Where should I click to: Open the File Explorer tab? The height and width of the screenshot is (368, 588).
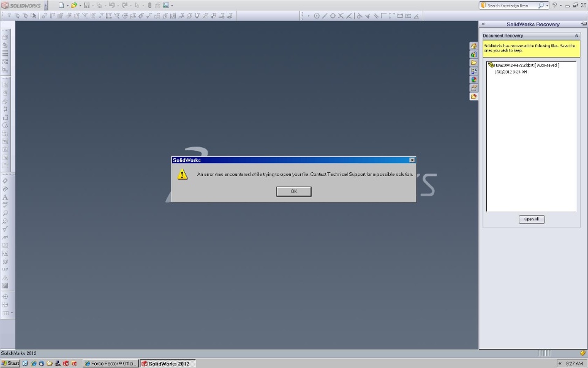pos(473,63)
